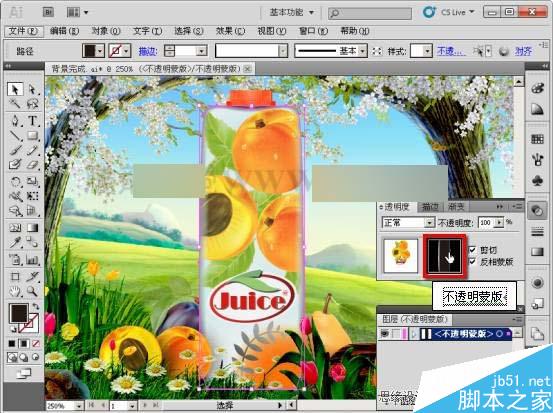Click the dark fill color swatch in tools panel
Viewport: 553px width, 413px height.
(18, 313)
